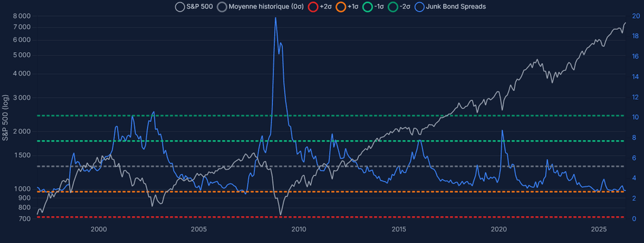644x243 pixels.
Task: Click the 2008 junk bond spread peak
Action: click(275, 17)
